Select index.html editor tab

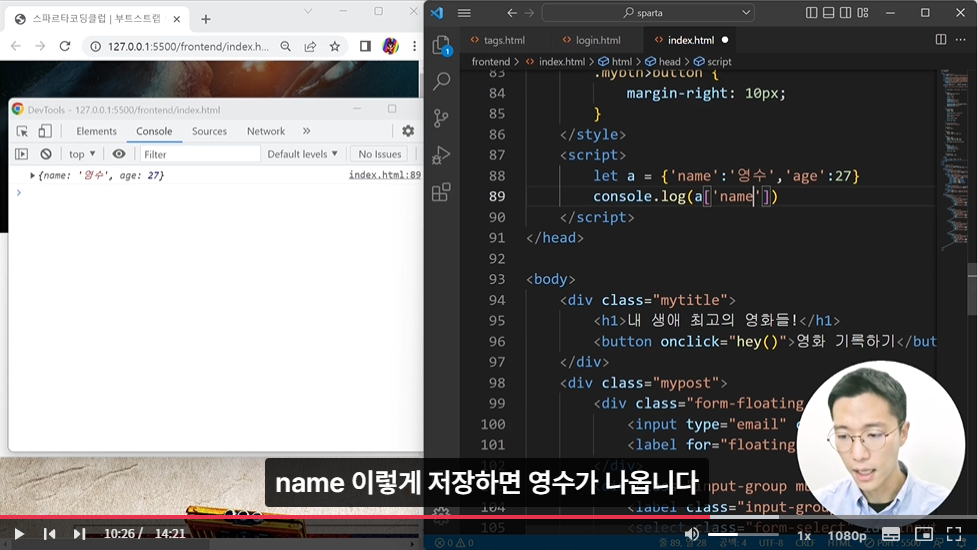pos(690,40)
